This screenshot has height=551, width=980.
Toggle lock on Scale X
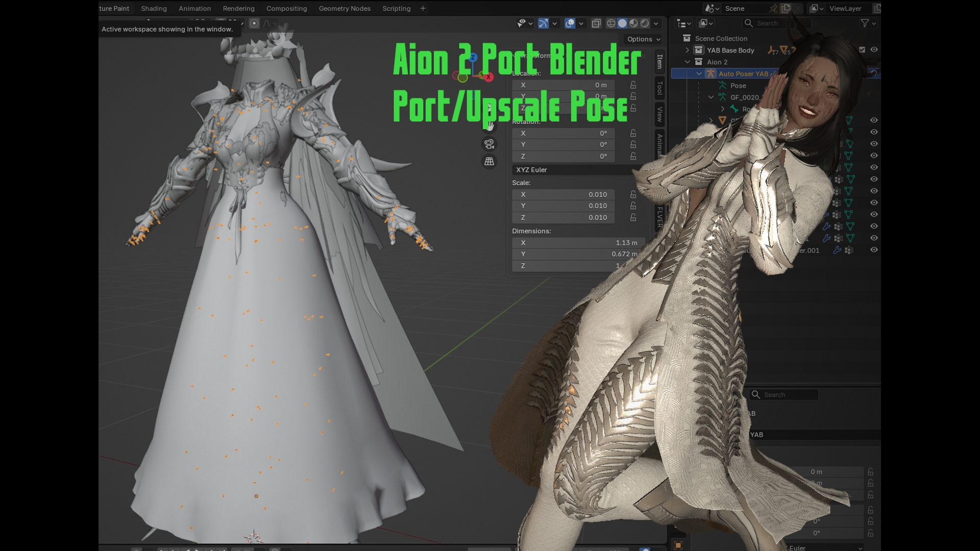tap(633, 194)
